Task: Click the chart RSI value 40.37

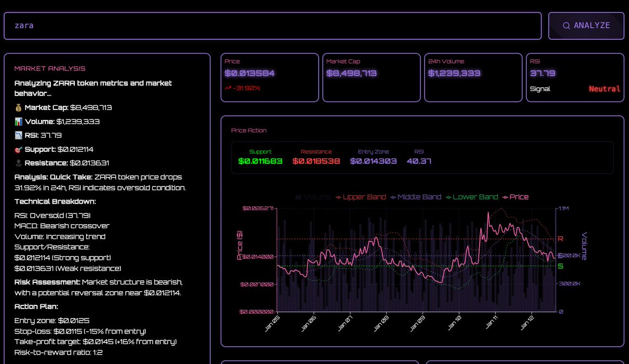Action: pyautogui.click(x=419, y=161)
